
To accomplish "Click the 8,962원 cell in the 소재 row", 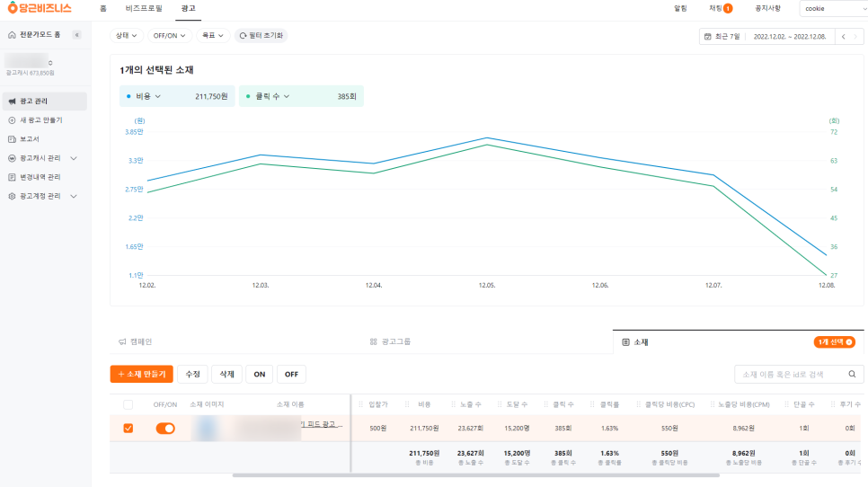I will point(743,429).
